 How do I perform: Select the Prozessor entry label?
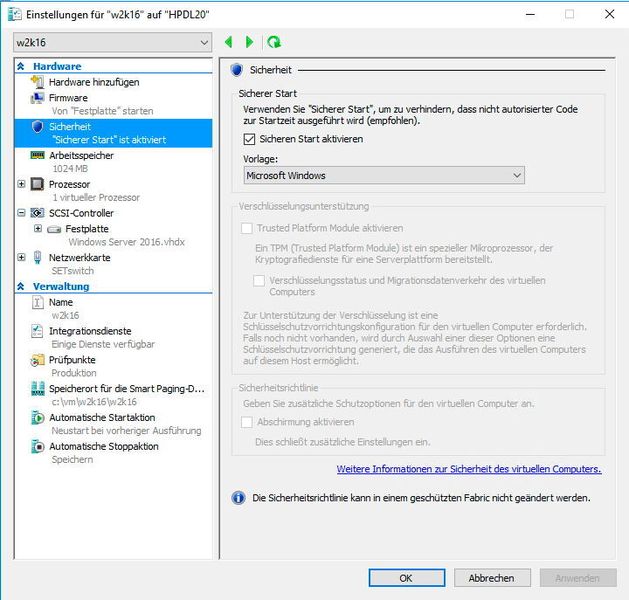pos(69,184)
